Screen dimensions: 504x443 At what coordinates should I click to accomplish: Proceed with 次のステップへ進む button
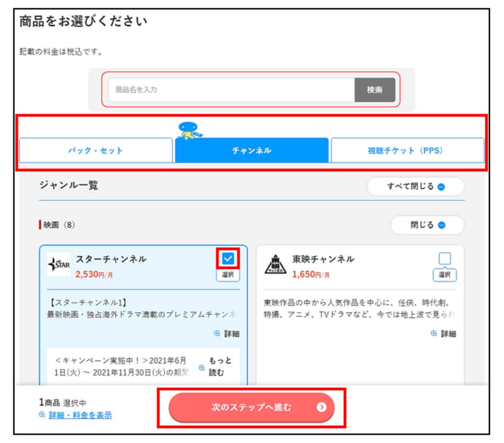click(x=252, y=408)
